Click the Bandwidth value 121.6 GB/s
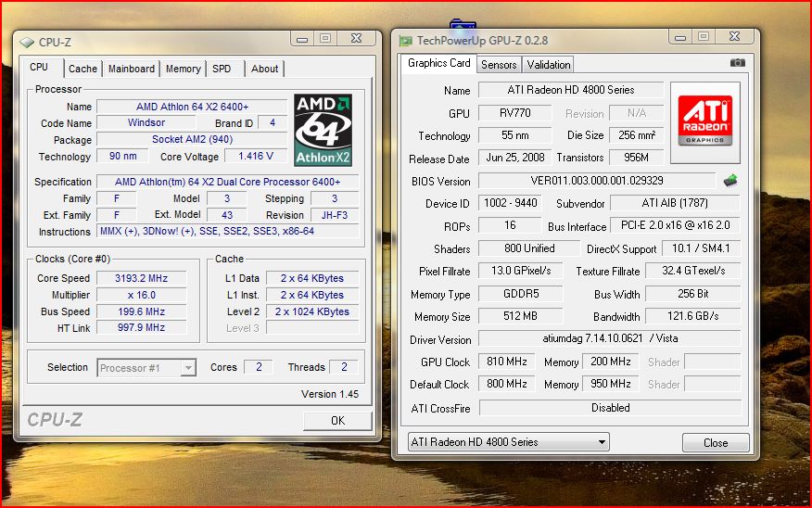Viewport: 812px width, 508px height. pyautogui.click(x=693, y=316)
